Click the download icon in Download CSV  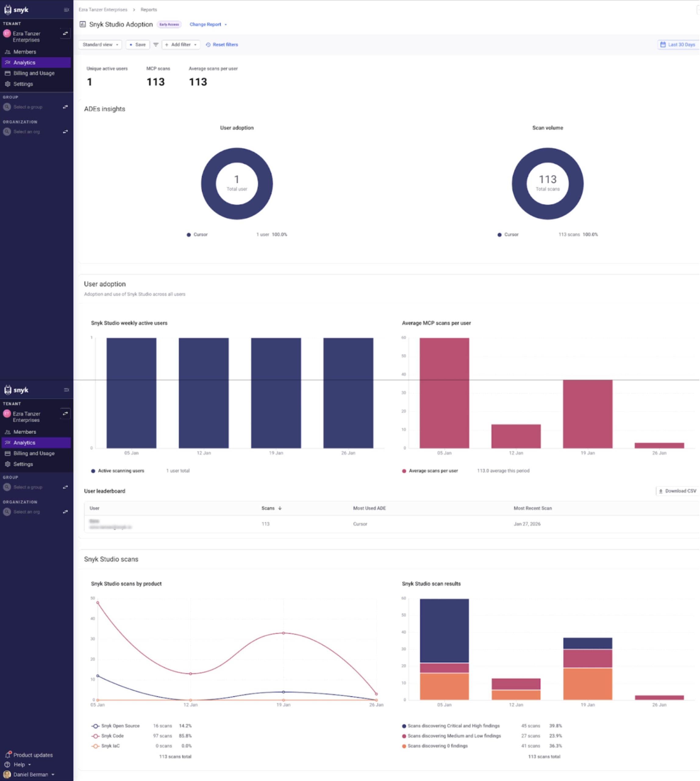coord(661,491)
